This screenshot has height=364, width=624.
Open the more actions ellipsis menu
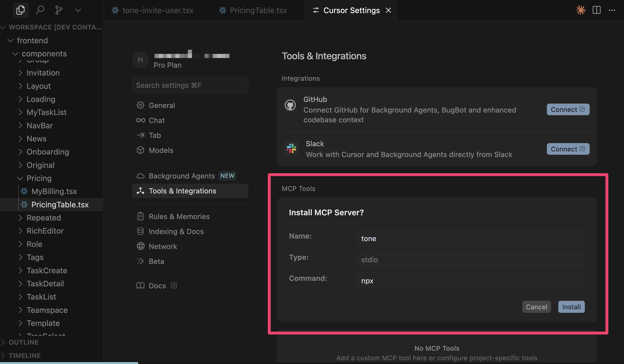click(612, 10)
